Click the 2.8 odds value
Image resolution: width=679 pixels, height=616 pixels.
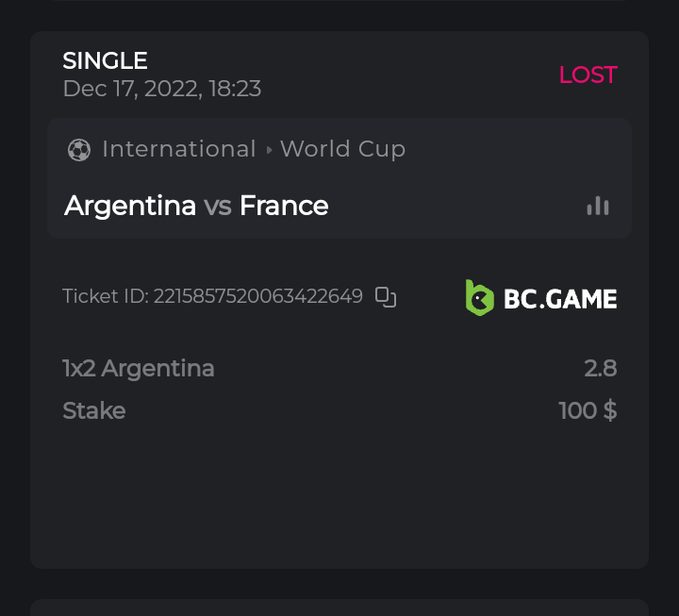coord(600,368)
